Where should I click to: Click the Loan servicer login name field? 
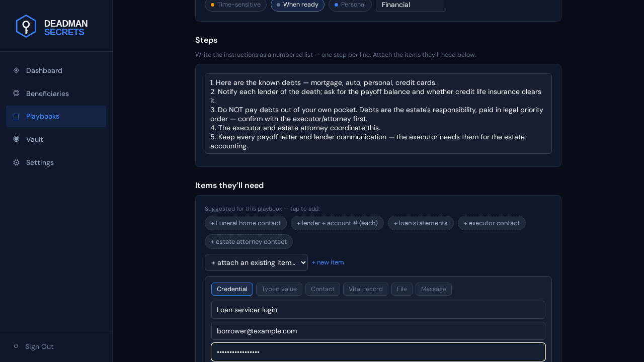378,310
